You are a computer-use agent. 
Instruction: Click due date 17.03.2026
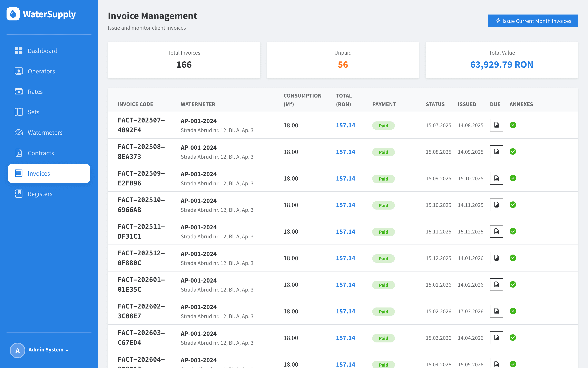click(470, 311)
